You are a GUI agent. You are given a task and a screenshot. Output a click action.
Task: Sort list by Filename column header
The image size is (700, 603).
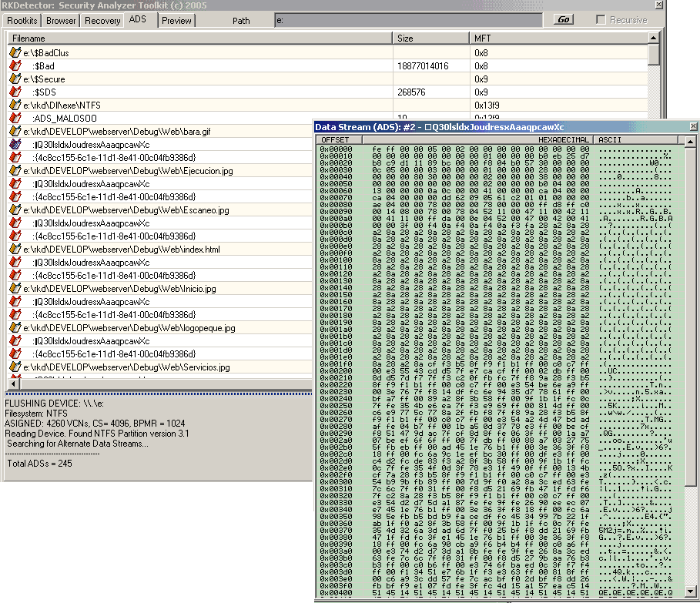click(x=200, y=38)
